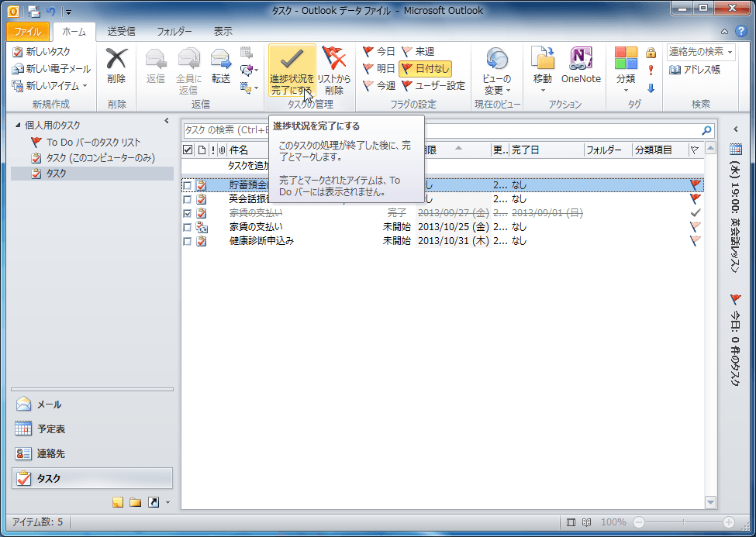756x537 pixels.
Task: Click Remove from List (リストから削除) icon
Action: (x=333, y=60)
